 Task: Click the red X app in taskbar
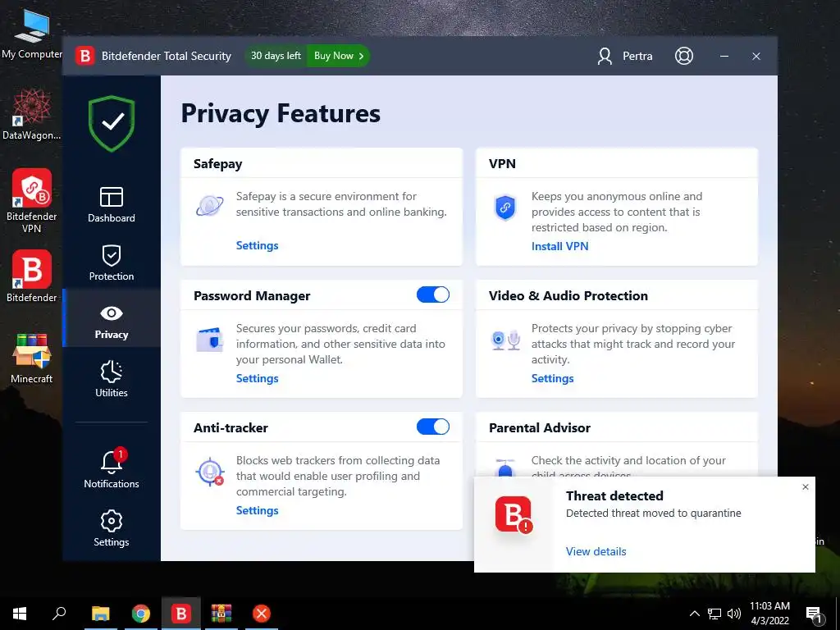262,614
